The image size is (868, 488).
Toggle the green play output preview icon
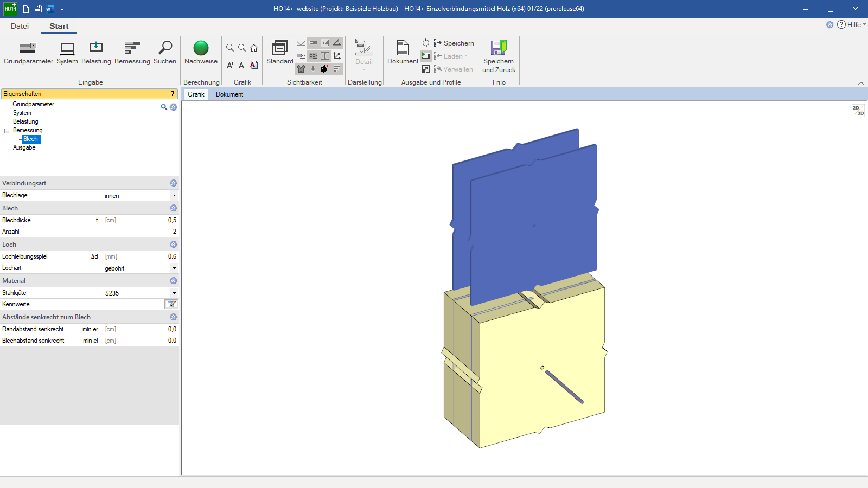[426, 56]
